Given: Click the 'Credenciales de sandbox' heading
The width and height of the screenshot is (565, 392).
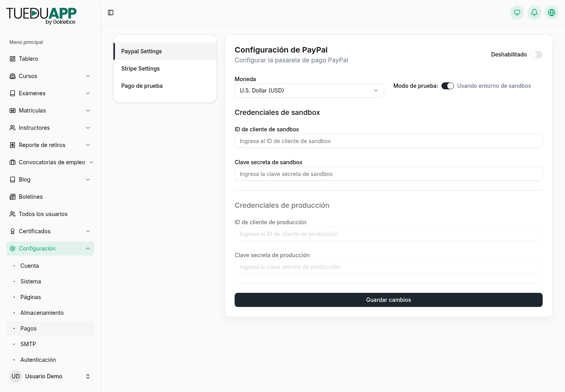Looking at the screenshot, I should [277, 113].
